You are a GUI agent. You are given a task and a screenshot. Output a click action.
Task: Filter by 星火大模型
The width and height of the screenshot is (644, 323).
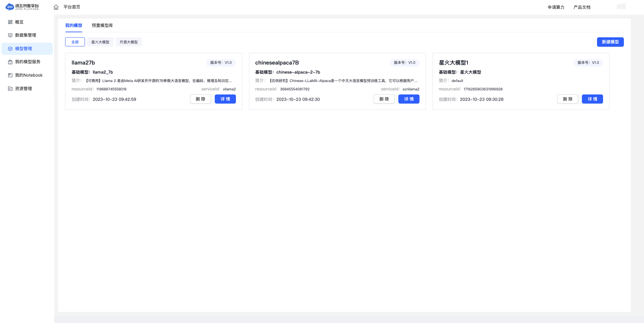click(100, 42)
